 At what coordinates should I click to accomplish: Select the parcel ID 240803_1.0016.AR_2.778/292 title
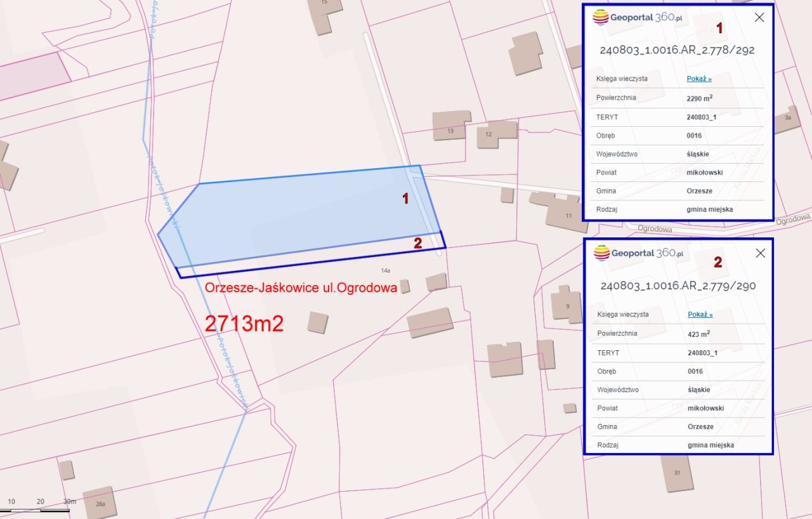click(677, 50)
